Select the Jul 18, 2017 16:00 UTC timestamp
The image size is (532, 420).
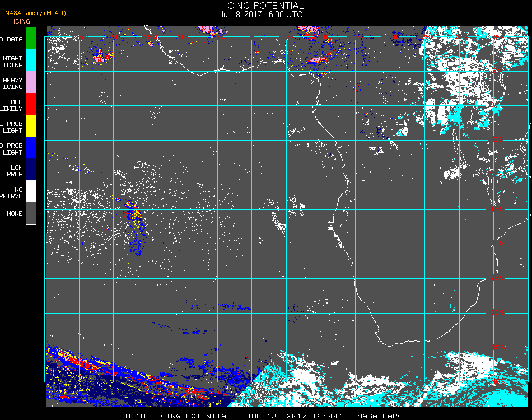click(x=260, y=15)
